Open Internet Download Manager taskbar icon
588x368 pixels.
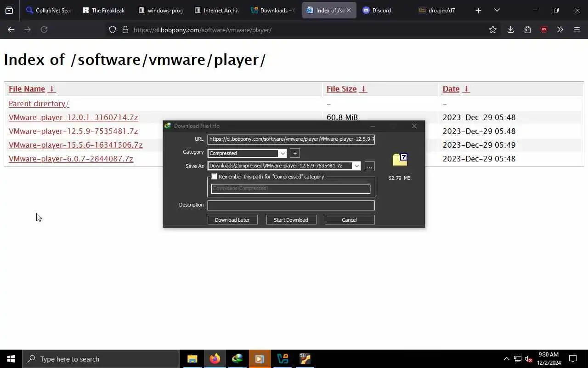point(237,359)
